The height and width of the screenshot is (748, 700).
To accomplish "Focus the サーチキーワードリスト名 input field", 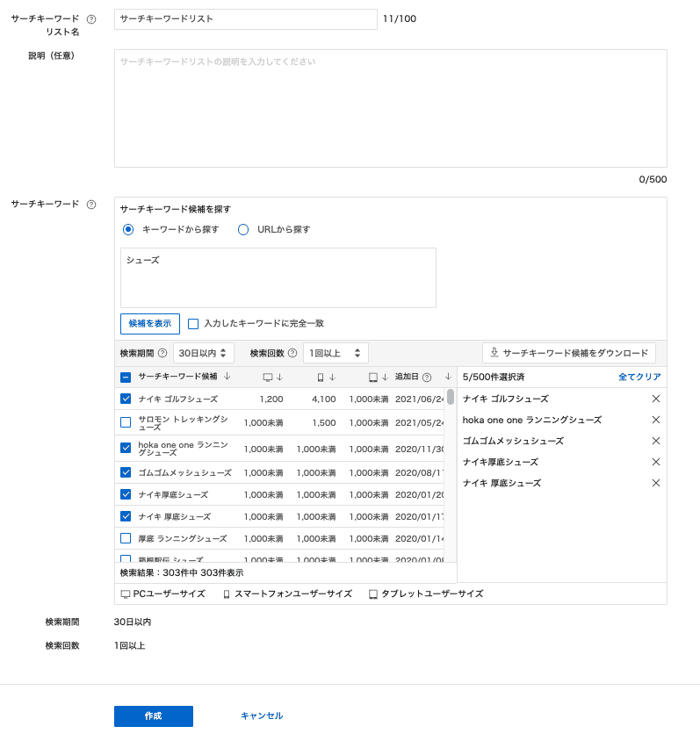I will click(246, 19).
